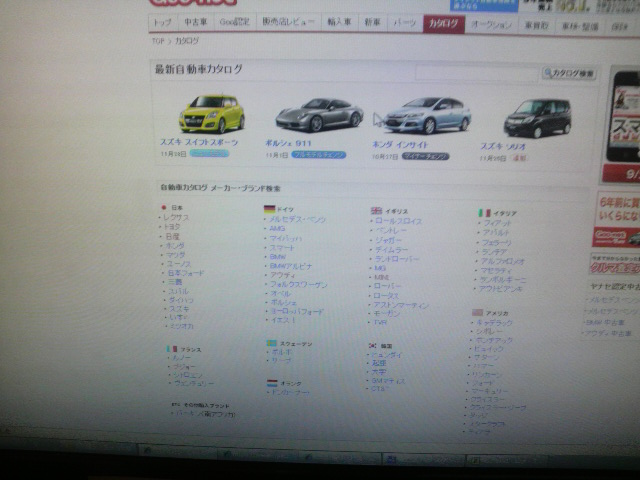
Task: Open the yellow Suzuki Swift Sport thumbnail
Action: [212, 114]
